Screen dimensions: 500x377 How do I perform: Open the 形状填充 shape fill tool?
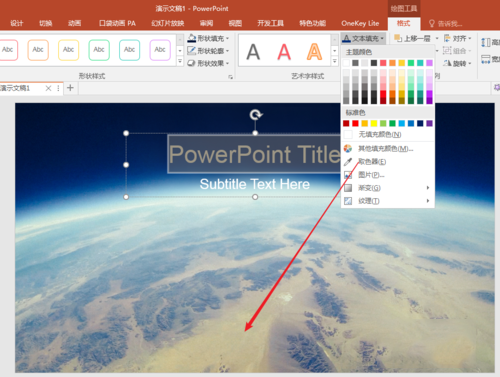coord(209,38)
